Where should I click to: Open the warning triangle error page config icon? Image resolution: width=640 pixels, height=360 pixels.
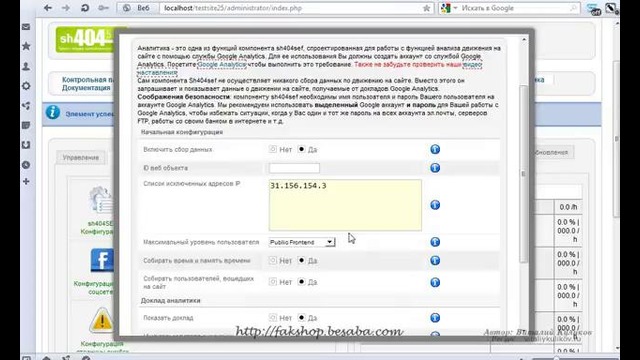tap(102, 320)
